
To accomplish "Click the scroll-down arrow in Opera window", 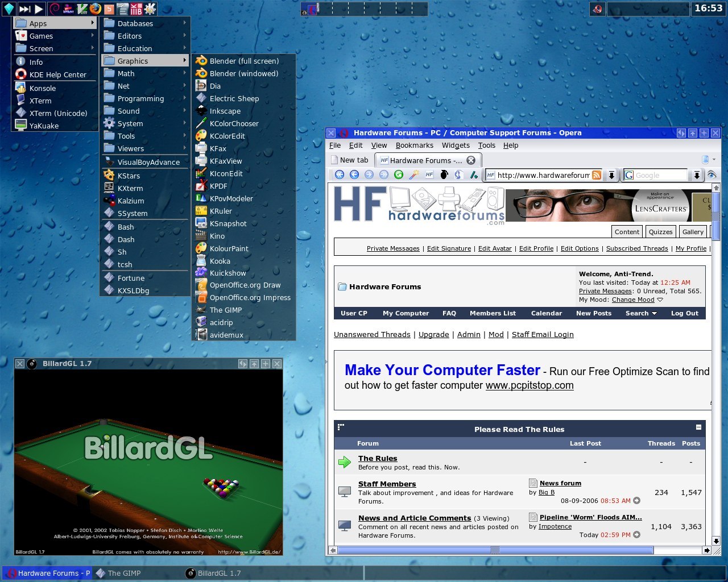I will coord(716,541).
